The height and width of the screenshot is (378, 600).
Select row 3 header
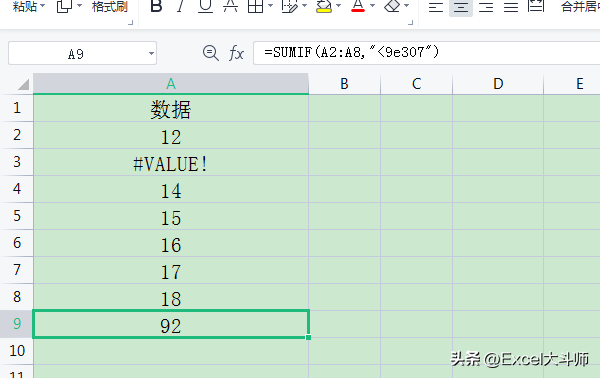[16, 162]
